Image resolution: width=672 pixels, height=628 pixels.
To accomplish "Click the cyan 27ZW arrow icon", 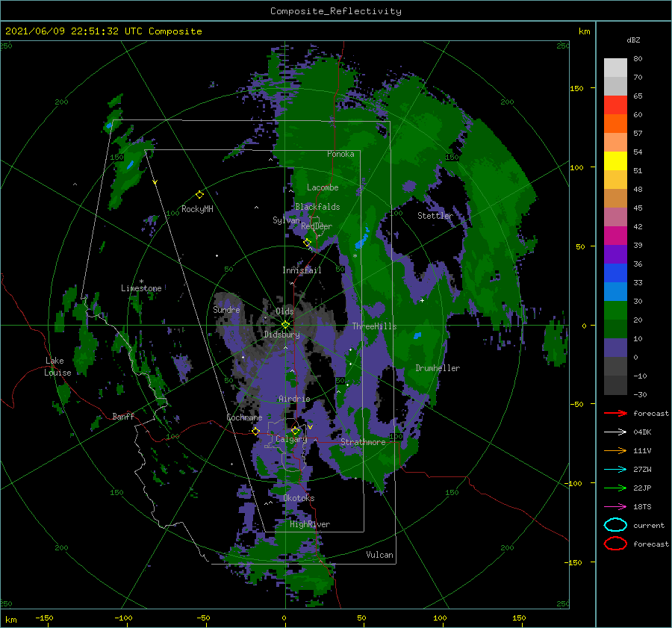I will [615, 470].
